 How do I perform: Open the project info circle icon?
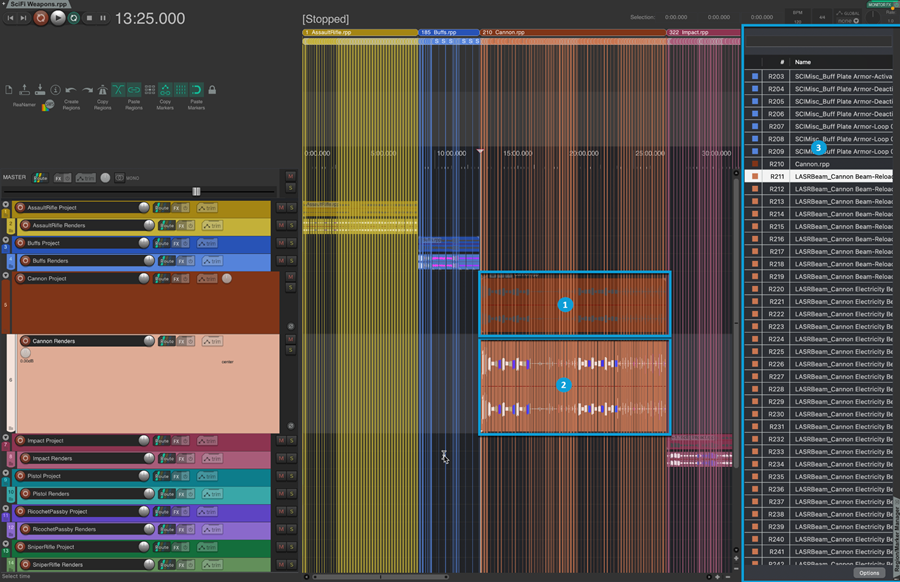coord(55,90)
